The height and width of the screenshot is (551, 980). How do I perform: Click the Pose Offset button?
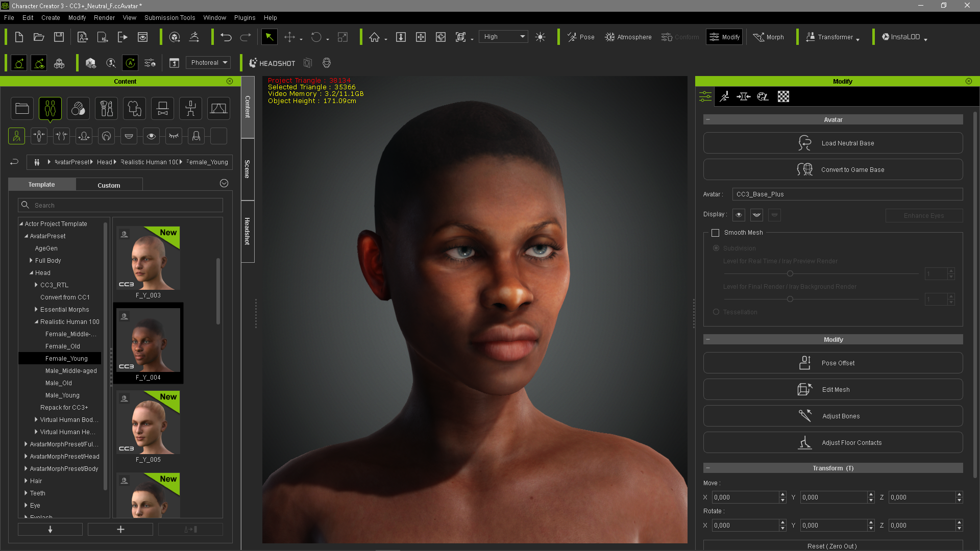tap(833, 363)
